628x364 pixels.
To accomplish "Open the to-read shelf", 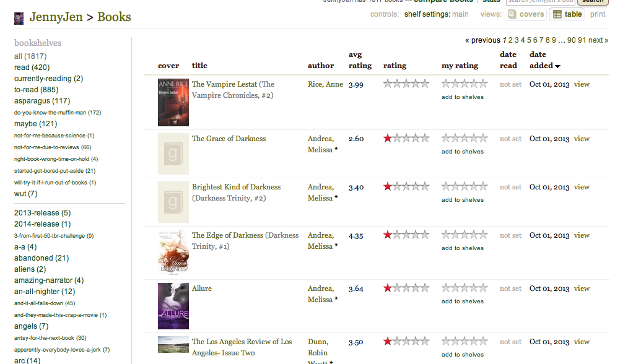I will [27, 90].
